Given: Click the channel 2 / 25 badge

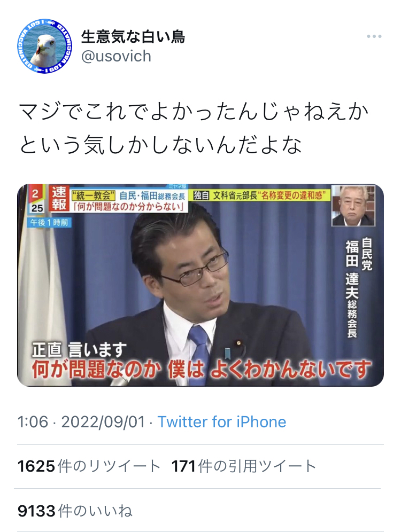Looking at the screenshot, I should point(36,199).
